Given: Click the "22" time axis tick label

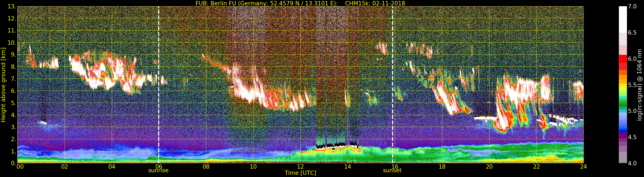Looking at the screenshot, I should point(536,167).
